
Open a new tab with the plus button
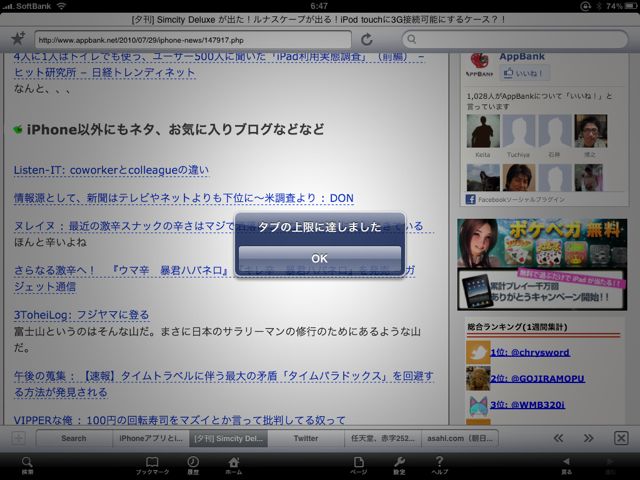18,438
